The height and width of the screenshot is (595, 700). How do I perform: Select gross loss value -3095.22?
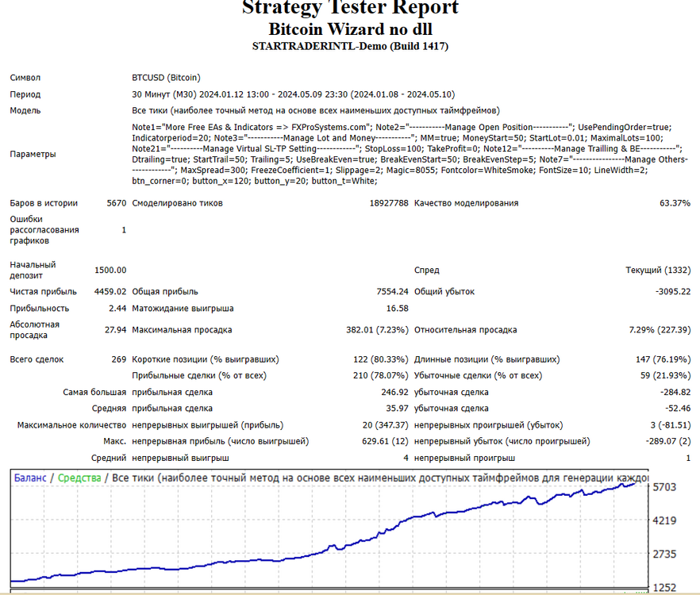pyautogui.click(x=673, y=291)
